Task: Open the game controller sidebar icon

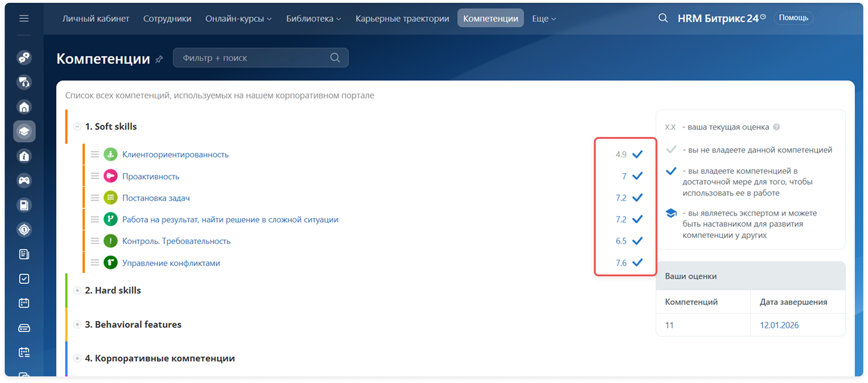Action: point(24,180)
